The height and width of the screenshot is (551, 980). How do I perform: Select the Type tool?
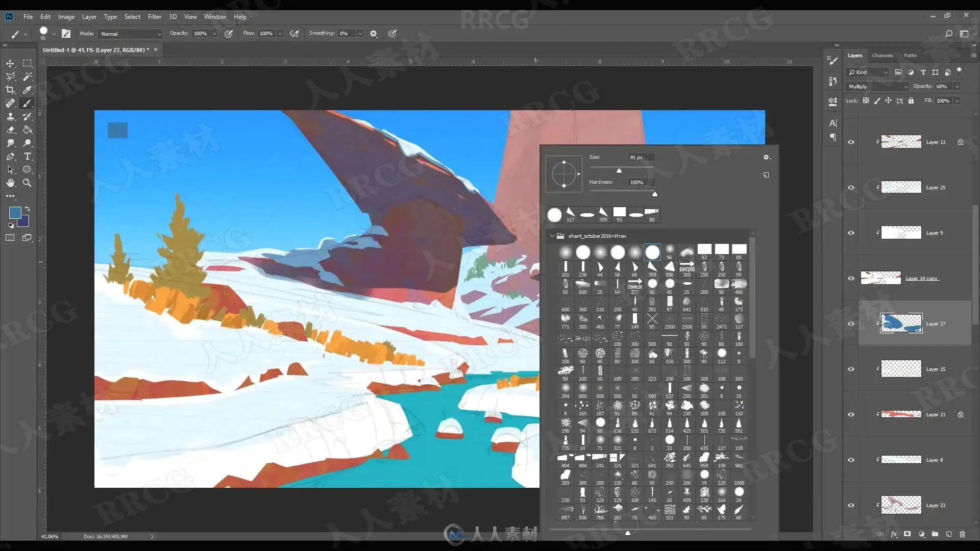(x=27, y=156)
